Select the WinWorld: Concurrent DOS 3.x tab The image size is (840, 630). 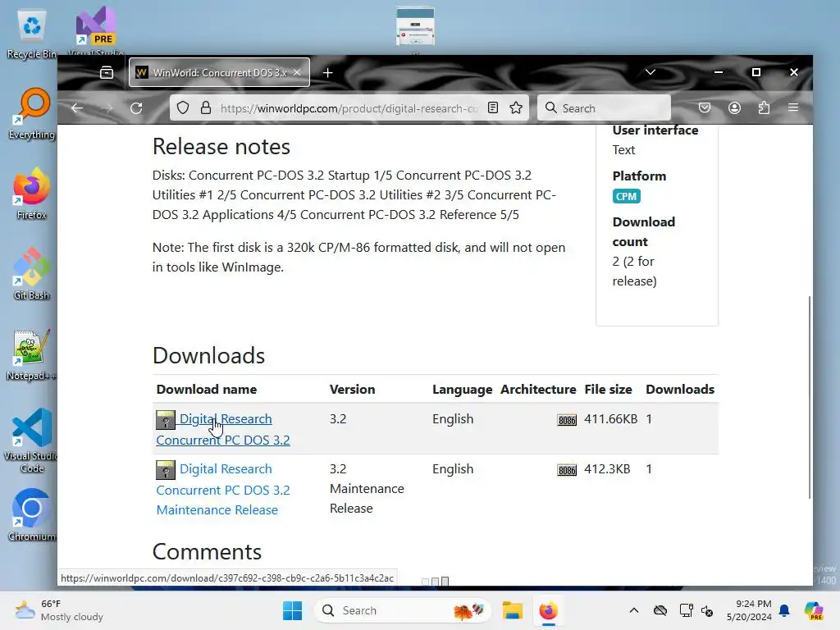[219, 72]
